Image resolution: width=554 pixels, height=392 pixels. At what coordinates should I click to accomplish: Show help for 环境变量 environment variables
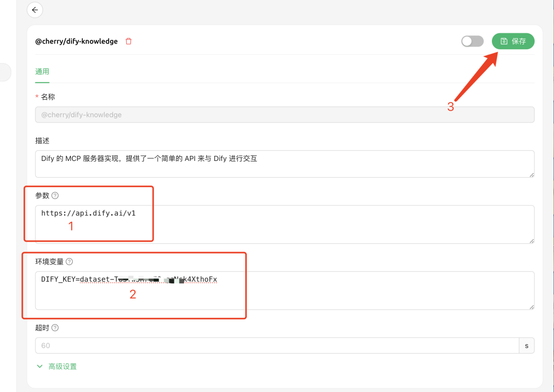coord(69,261)
